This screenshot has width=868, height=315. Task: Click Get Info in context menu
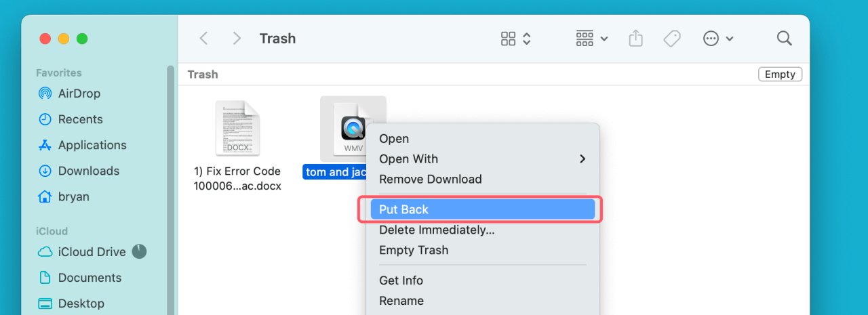point(401,280)
